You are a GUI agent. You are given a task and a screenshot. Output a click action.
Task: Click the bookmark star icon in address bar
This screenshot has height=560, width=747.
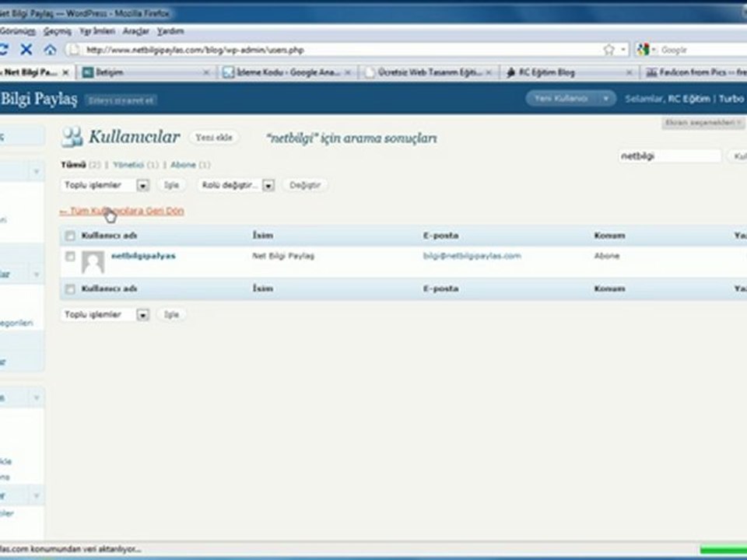[608, 50]
